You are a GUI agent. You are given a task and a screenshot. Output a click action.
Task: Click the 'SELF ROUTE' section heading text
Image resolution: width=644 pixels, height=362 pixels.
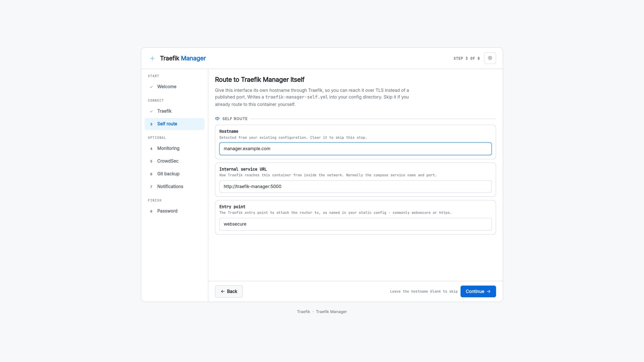pos(235,119)
